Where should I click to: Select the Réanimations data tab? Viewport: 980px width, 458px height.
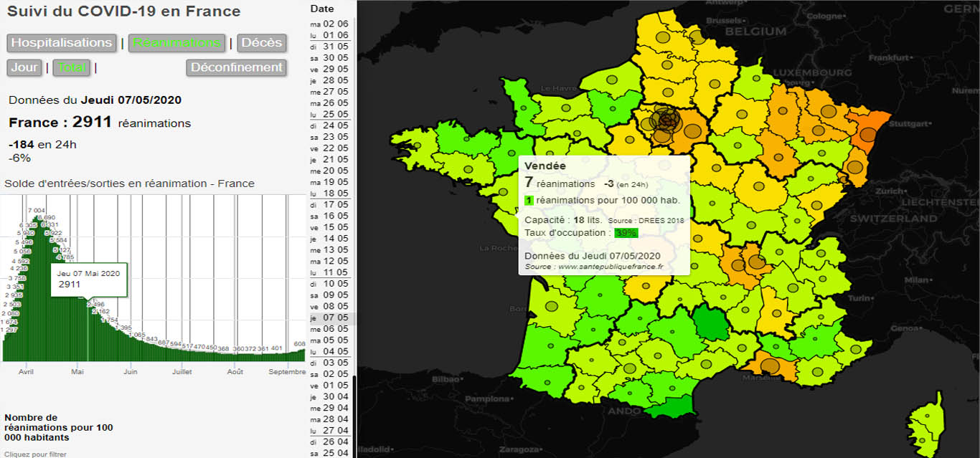176,43
